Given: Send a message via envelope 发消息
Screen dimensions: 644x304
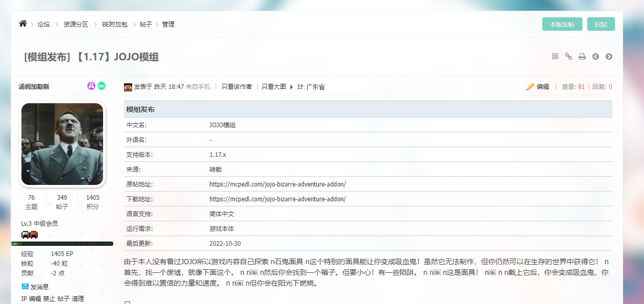Looking at the screenshot, I should point(35,287).
